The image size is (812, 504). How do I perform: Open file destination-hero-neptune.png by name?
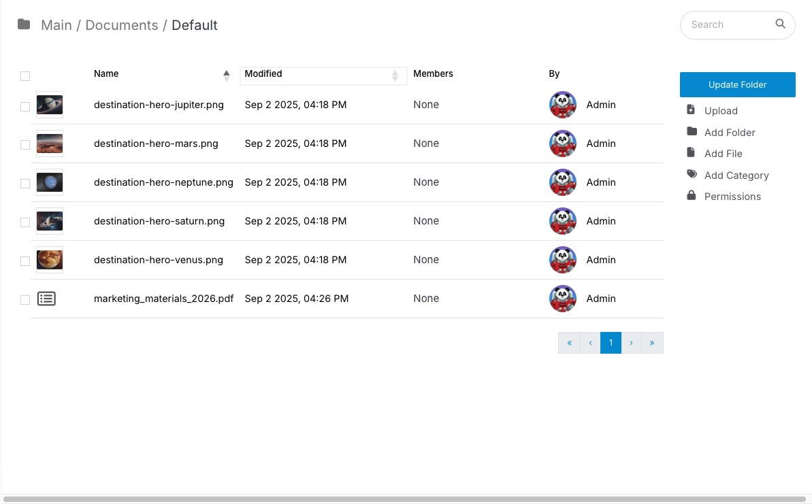coord(163,182)
